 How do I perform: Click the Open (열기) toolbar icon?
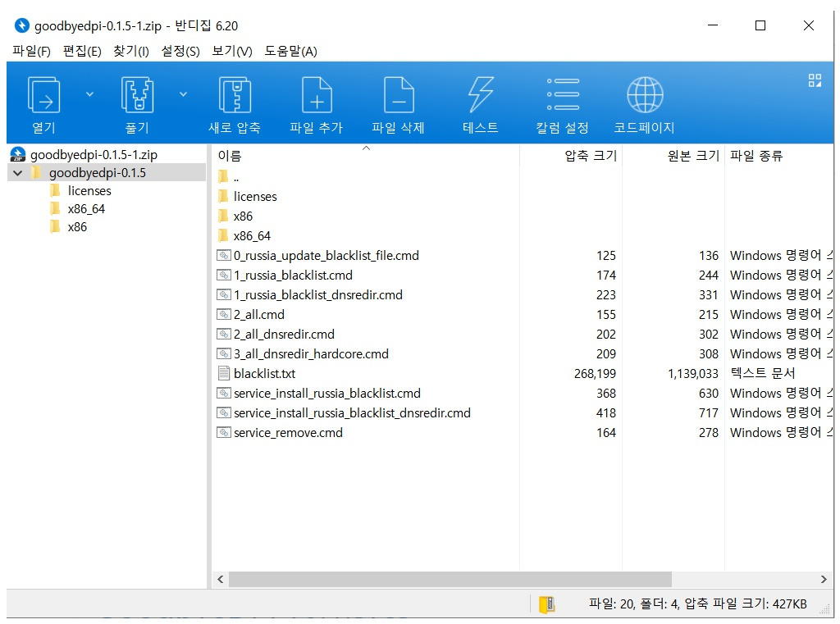tap(43, 95)
